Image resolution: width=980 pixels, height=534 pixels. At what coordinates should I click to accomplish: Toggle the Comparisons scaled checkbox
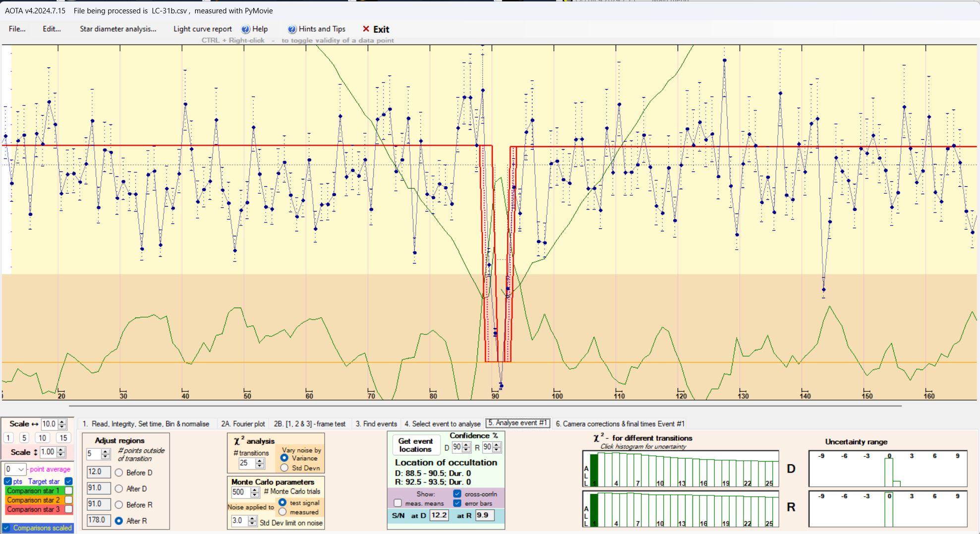coord(6,528)
